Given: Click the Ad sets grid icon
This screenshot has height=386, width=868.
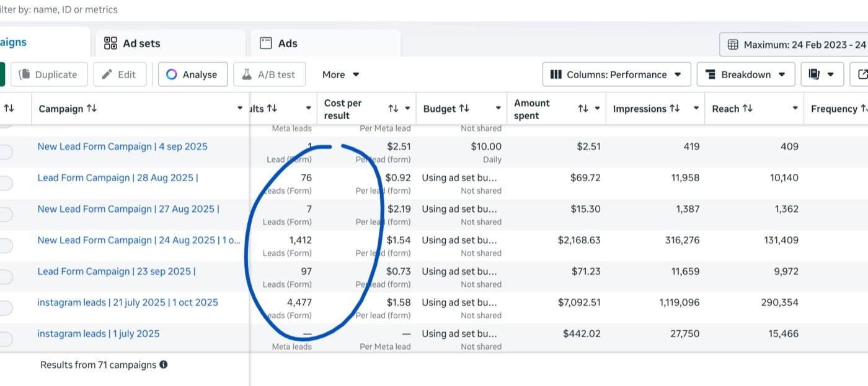Looking at the screenshot, I should [110, 43].
